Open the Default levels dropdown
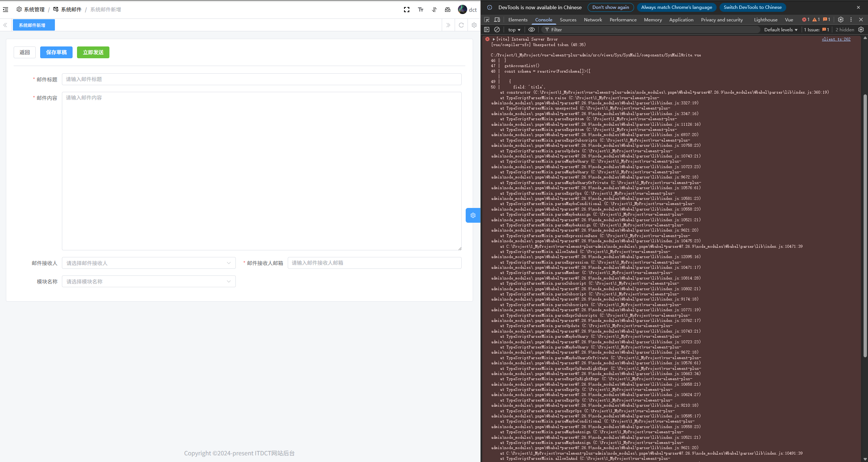Viewport: 868px width, 462px height. [781, 29]
